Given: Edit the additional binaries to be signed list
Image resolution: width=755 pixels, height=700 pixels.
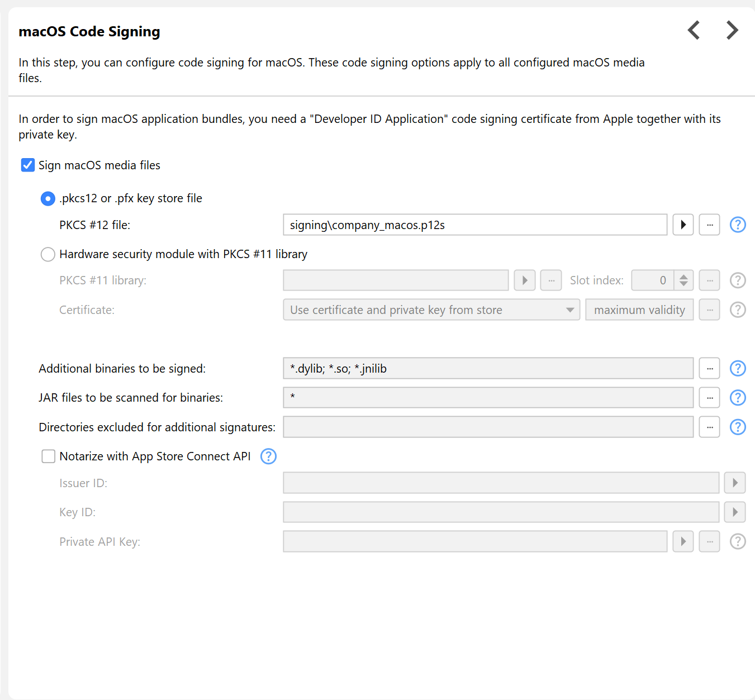Looking at the screenshot, I should tap(709, 368).
